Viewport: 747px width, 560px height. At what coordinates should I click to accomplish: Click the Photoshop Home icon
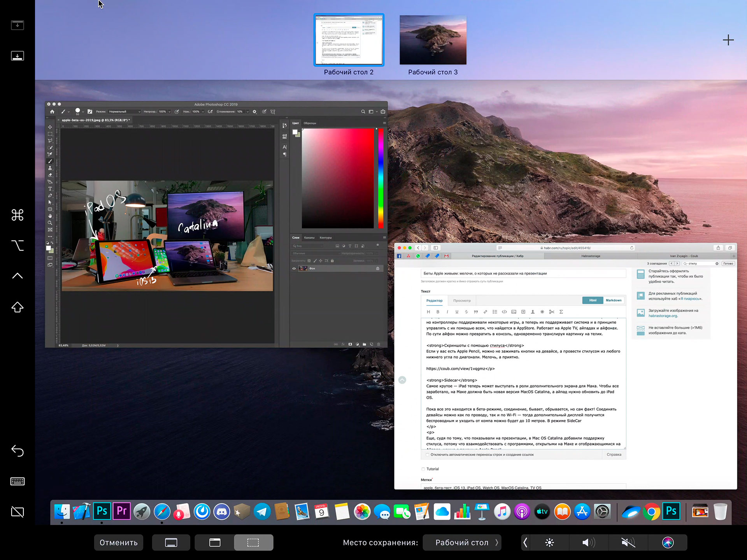point(52,112)
